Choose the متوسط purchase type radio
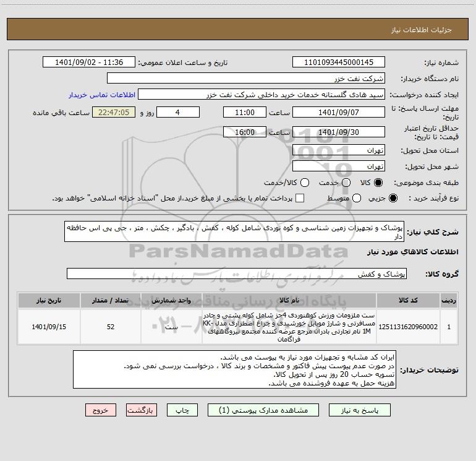This screenshot has width=476, height=461. click(x=357, y=198)
